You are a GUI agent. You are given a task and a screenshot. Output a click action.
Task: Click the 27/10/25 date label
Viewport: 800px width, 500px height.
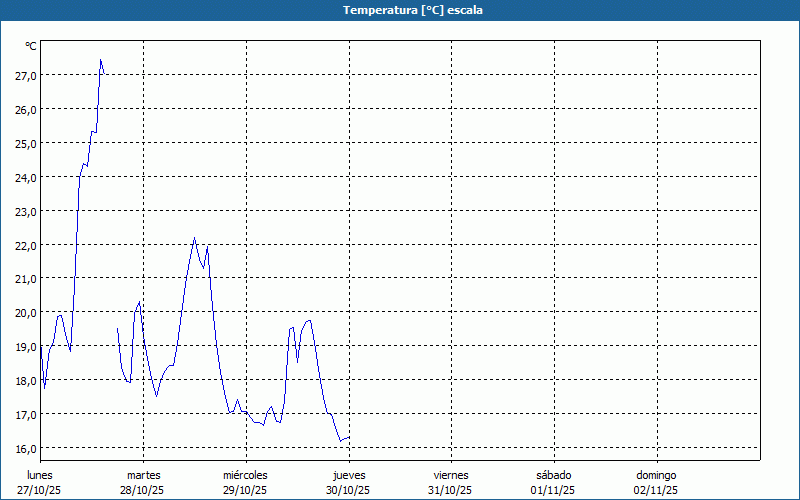click(40, 490)
